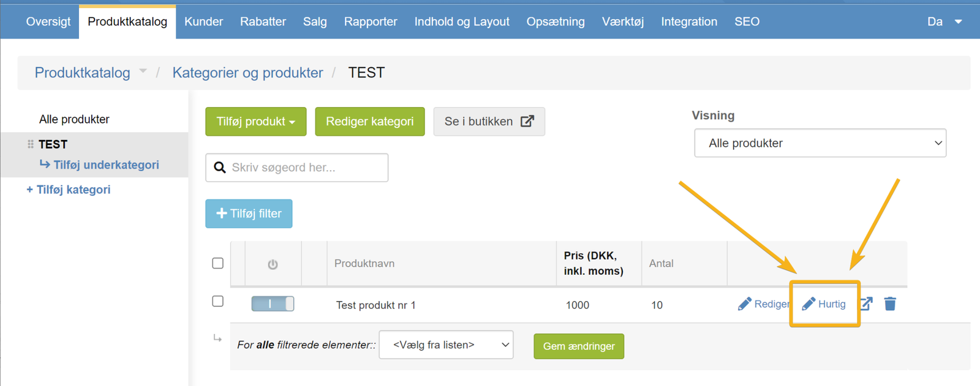Expand the Produktkatalog breadcrumb arrow
Image resolution: width=980 pixels, height=386 pixels.
(143, 72)
